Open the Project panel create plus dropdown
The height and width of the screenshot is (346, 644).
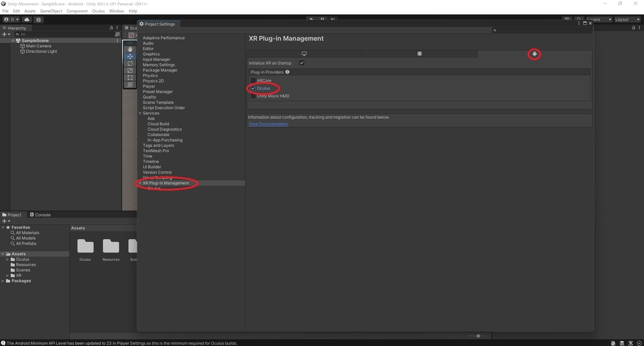coord(6,221)
